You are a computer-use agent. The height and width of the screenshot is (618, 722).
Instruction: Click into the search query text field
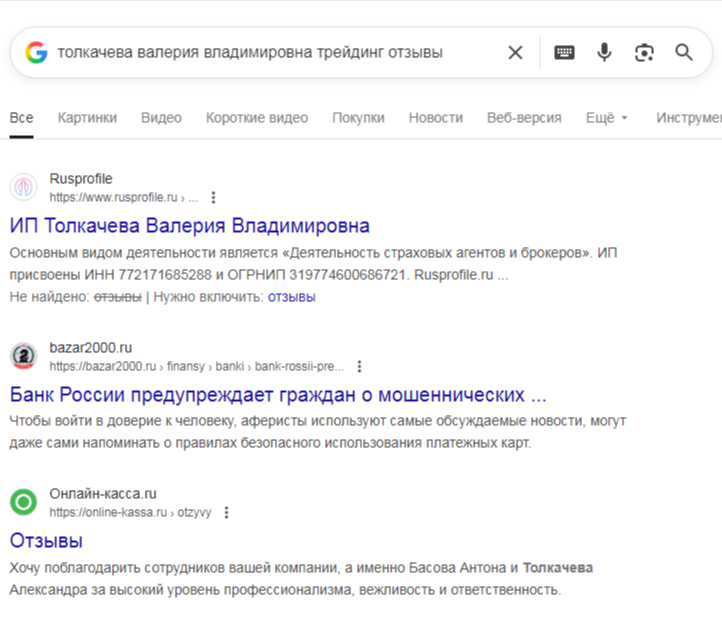(250, 52)
